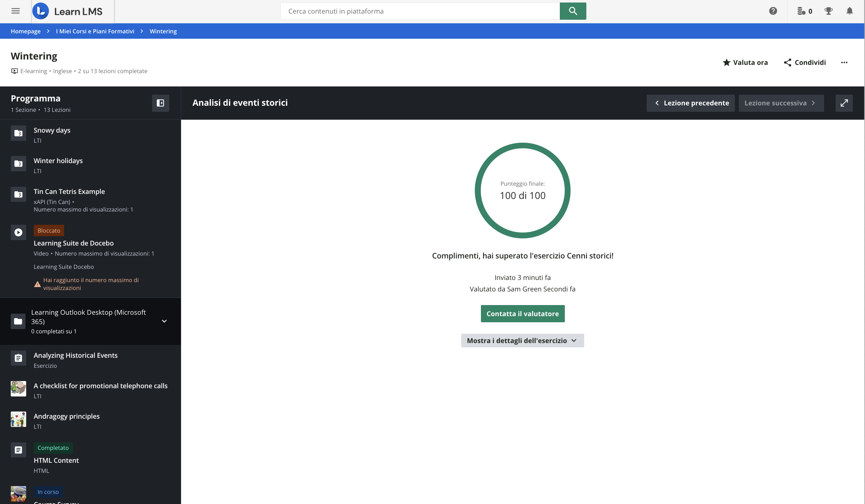Image resolution: width=865 pixels, height=504 pixels.
Task: Click '2 su 13 lezioni completate' text
Action: point(113,71)
